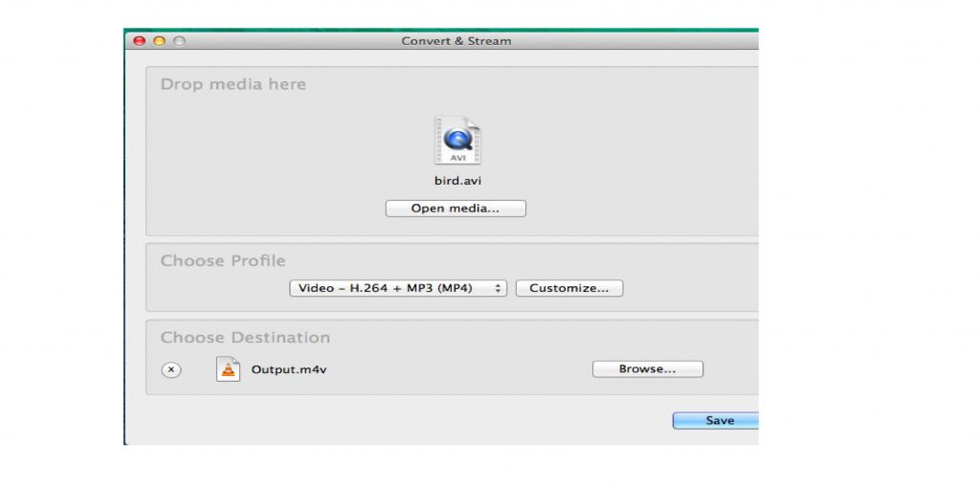Screen dimensions: 980x488
Task: Open the Video - H.264 + MP3 profile dropdown
Action: point(397,288)
